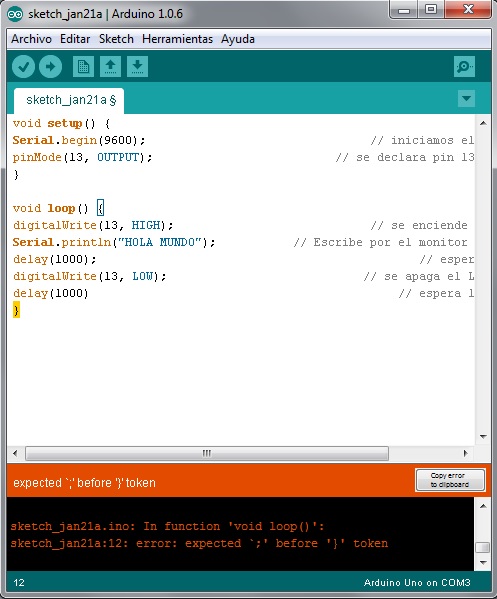Click the first 'delay(1000);' line

55,259
